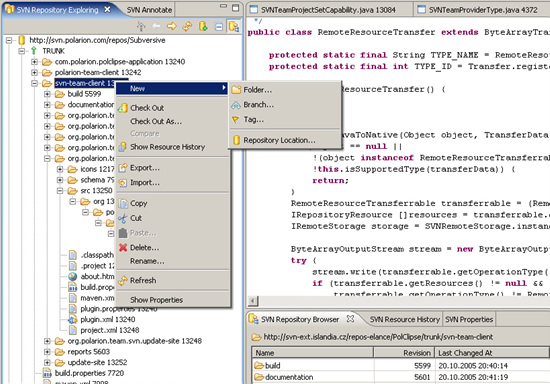The image size is (550, 384).
Task: Click the yellow Forward arrow in SVN toolbar
Action: 172,26
